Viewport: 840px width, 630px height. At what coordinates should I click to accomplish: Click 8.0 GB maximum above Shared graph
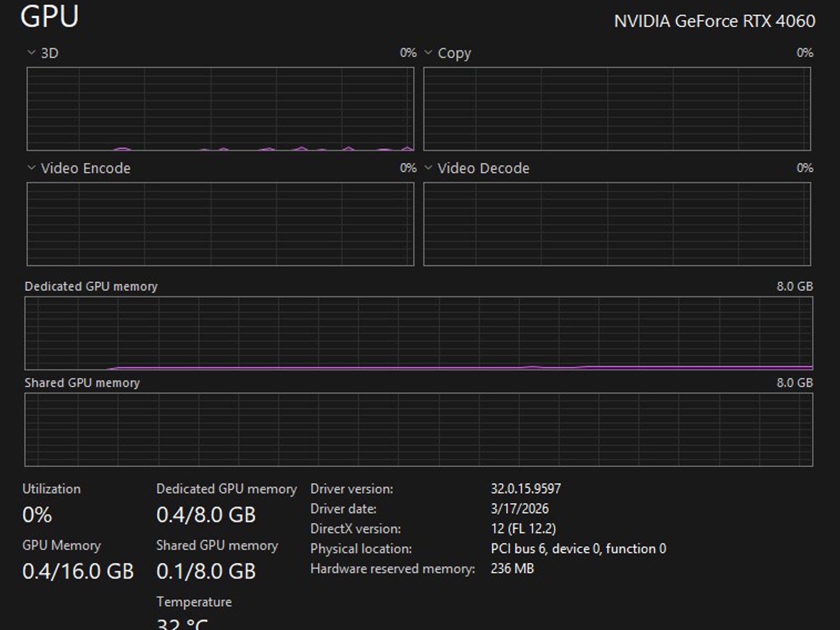(x=794, y=383)
